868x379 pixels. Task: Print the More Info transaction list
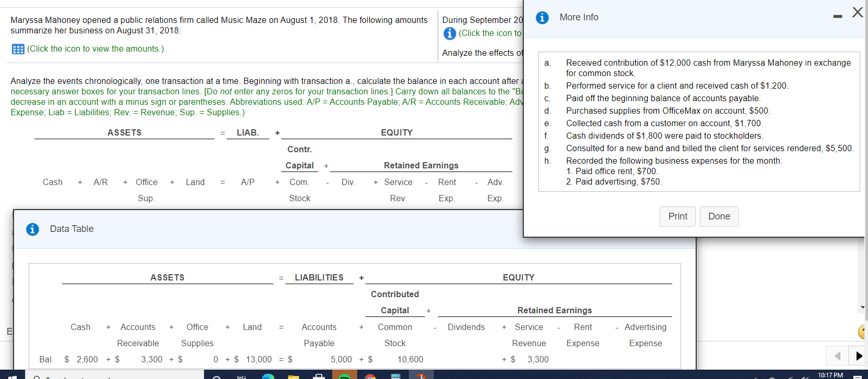(x=677, y=216)
